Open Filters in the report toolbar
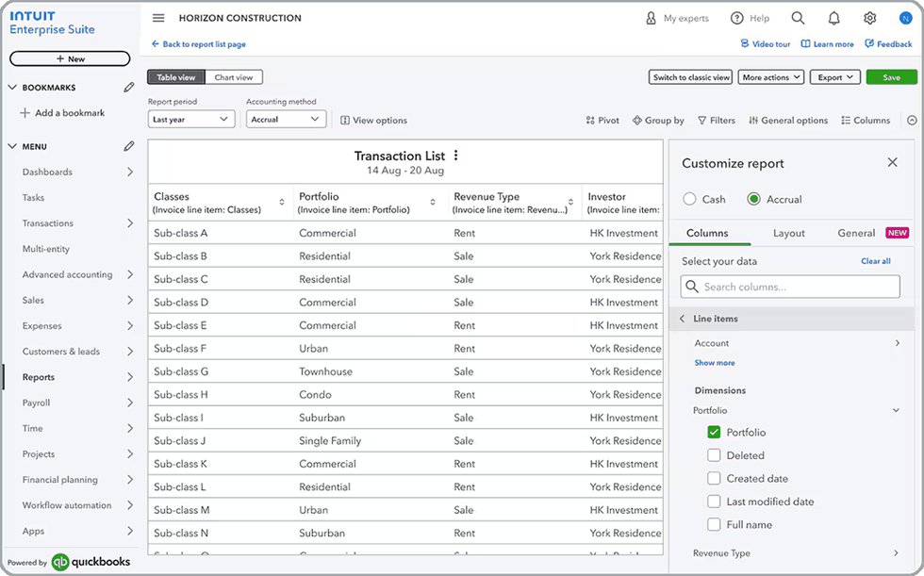924x576 pixels. pyautogui.click(x=717, y=121)
